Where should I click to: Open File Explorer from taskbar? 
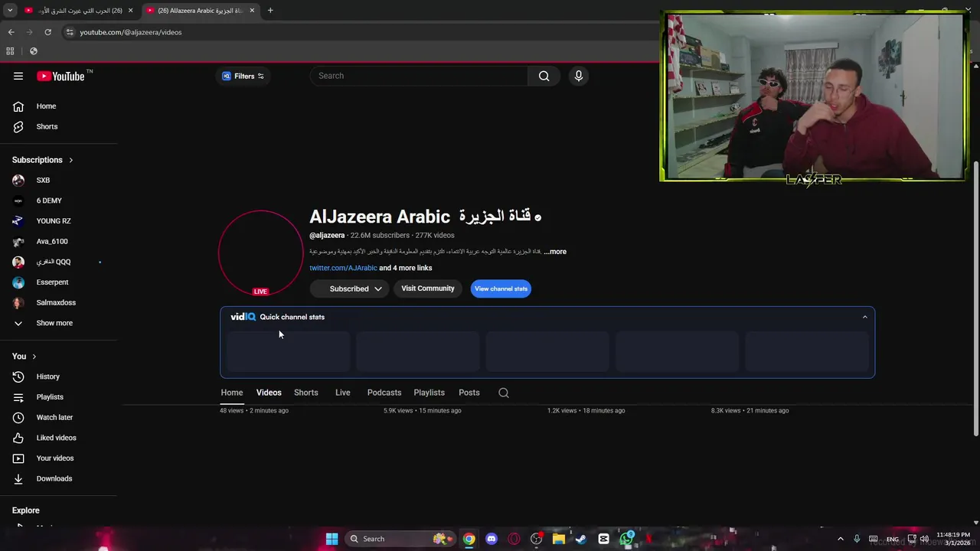pyautogui.click(x=559, y=539)
